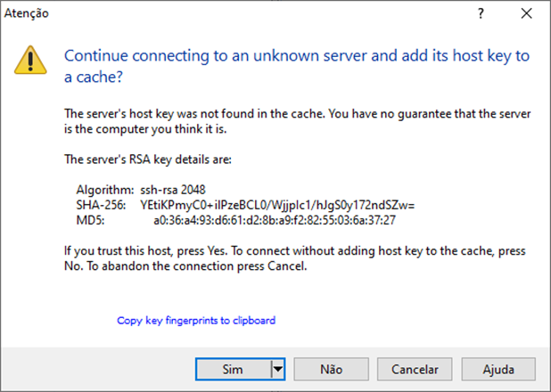Click the 'host key was not found' paragraph
Image resolution: width=551 pixels, height=392 pixels.
pyautogui.click(x=297, y=121)
